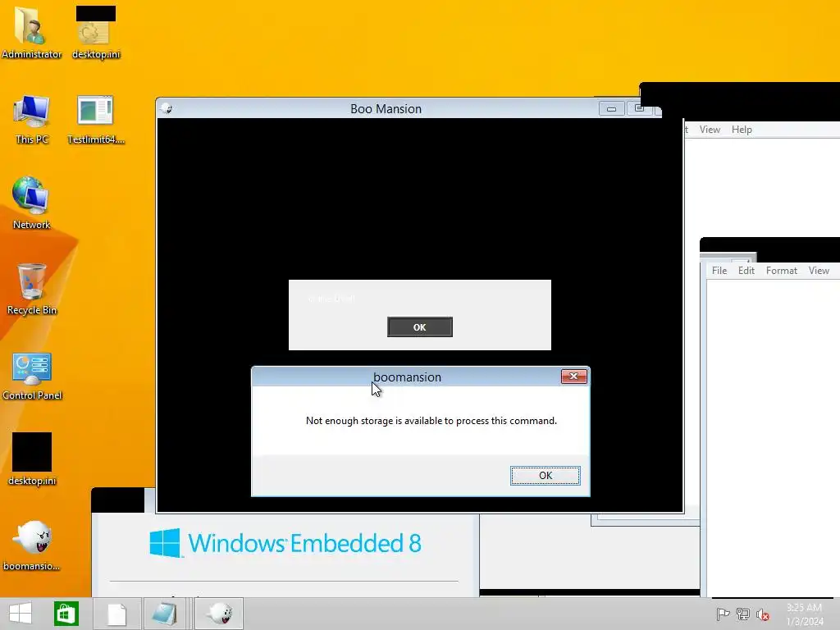Select the desktop.ini icon beside Administrator
The image size is (840, 630).
tap(96, 32)
